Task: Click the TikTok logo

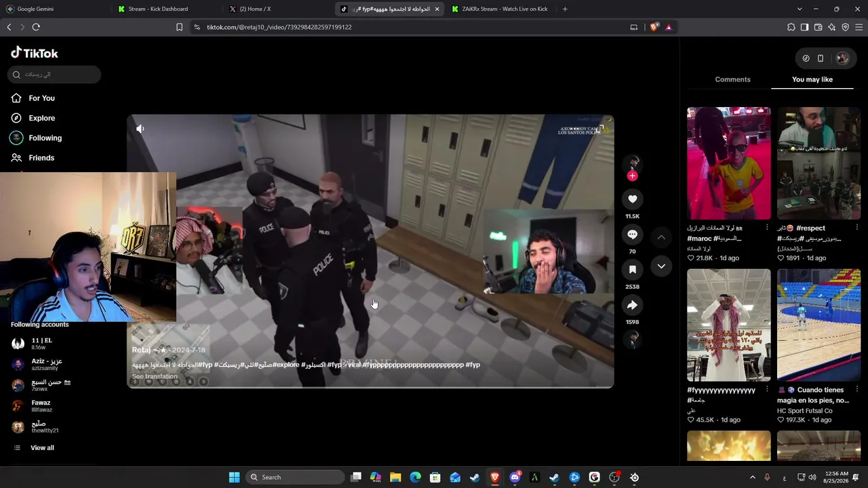Action: (35, 53)
